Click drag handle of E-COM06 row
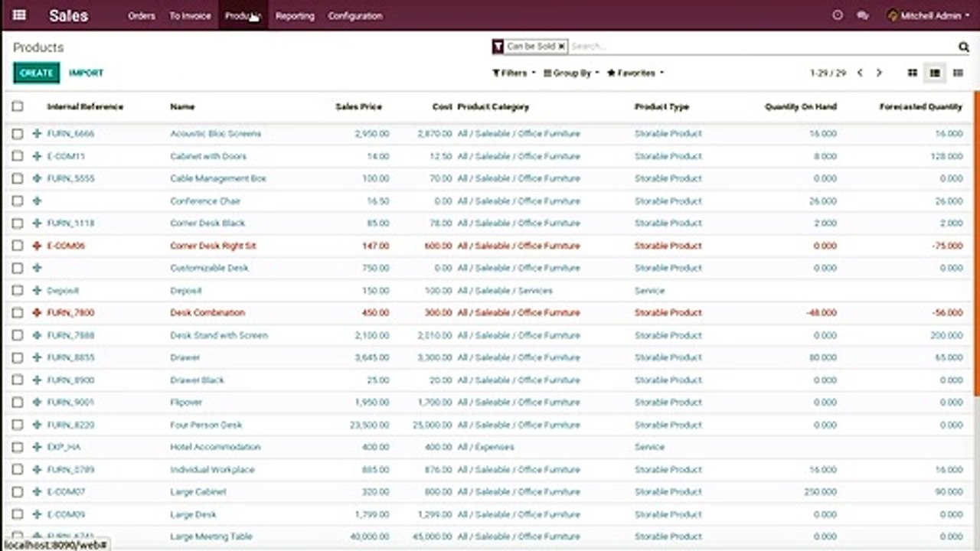980x551 pixels. pos(37,246)
